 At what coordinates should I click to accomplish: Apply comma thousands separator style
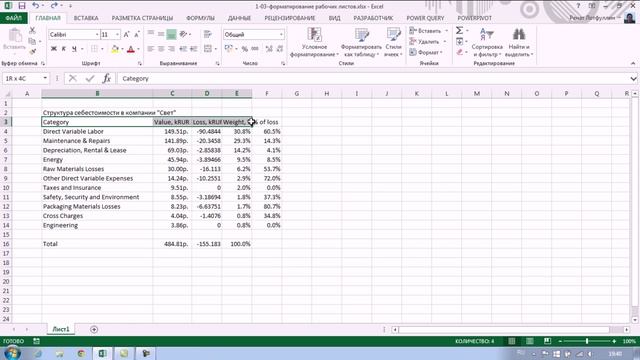255,49
